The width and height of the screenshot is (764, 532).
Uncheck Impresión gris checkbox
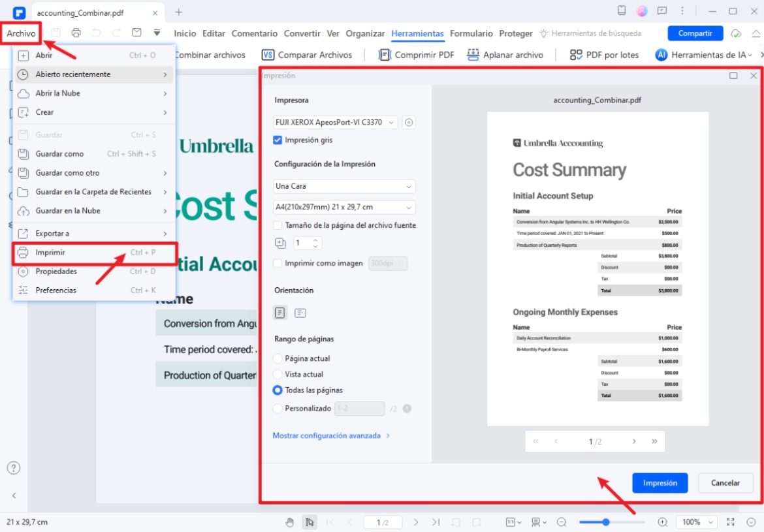pyautogui.click(x=278, y=140)
